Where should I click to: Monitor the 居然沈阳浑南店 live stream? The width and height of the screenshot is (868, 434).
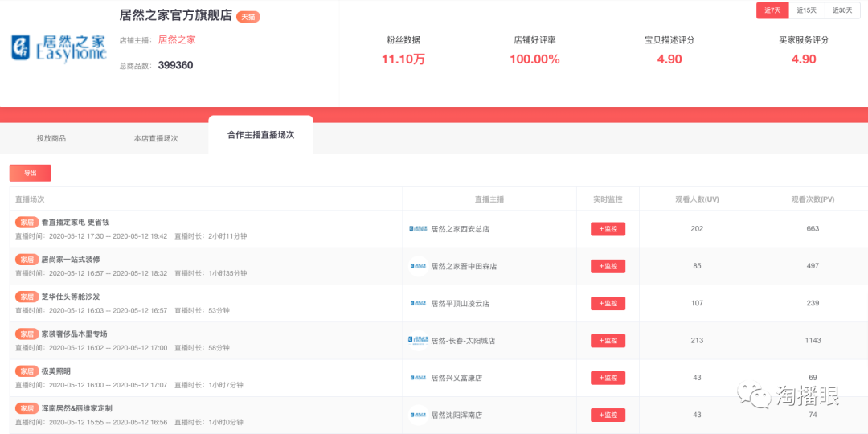pos(608,416)
